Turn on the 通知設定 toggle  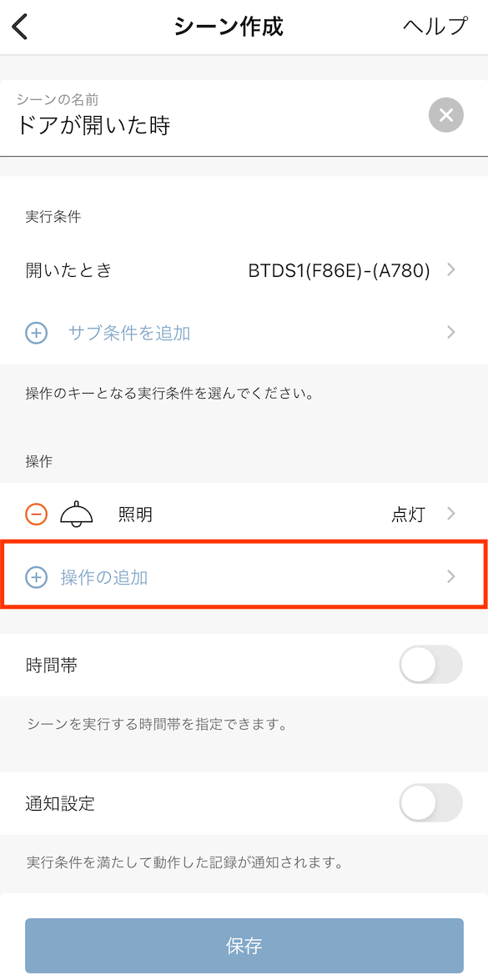[431, 802]
